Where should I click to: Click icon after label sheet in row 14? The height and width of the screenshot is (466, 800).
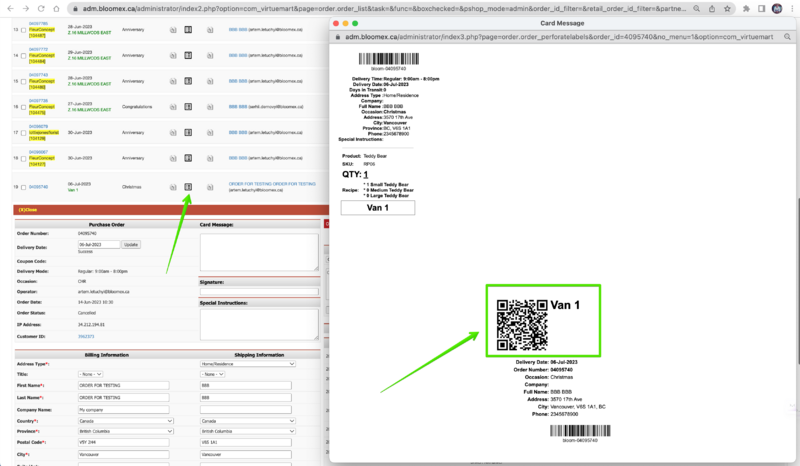point(210,55)
